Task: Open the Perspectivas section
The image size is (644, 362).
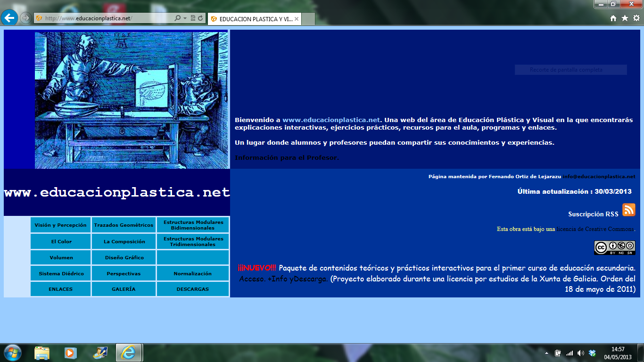Action: (x=124, y=273)
